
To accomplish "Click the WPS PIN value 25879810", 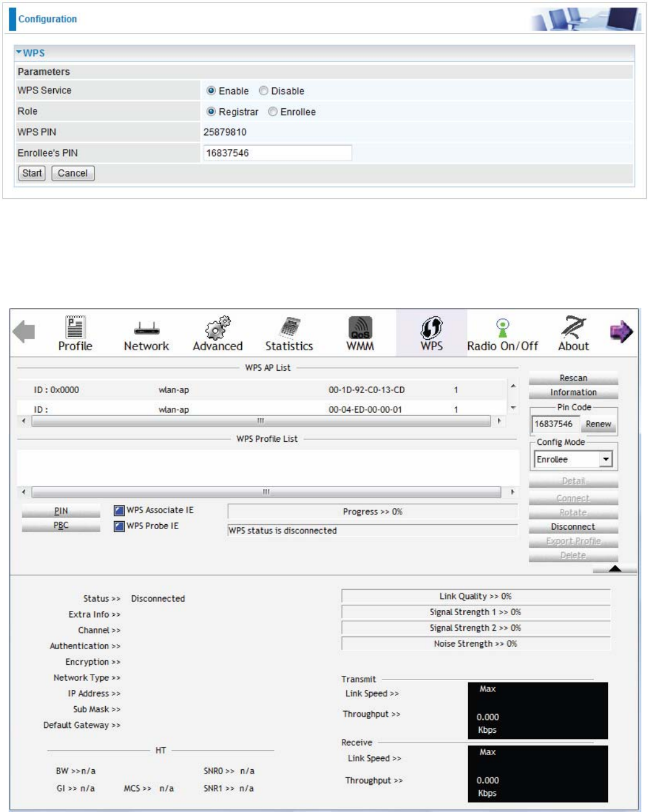I will pos(225,132).
